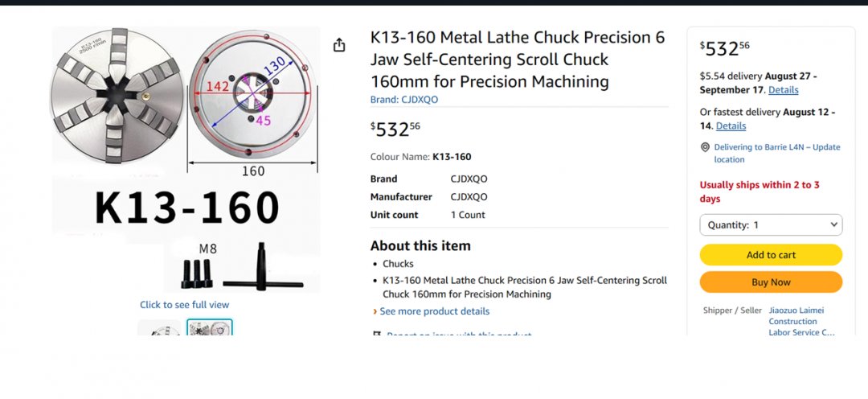
Task: Update location from Delivering to Barrie
Action: coord(776,154)
